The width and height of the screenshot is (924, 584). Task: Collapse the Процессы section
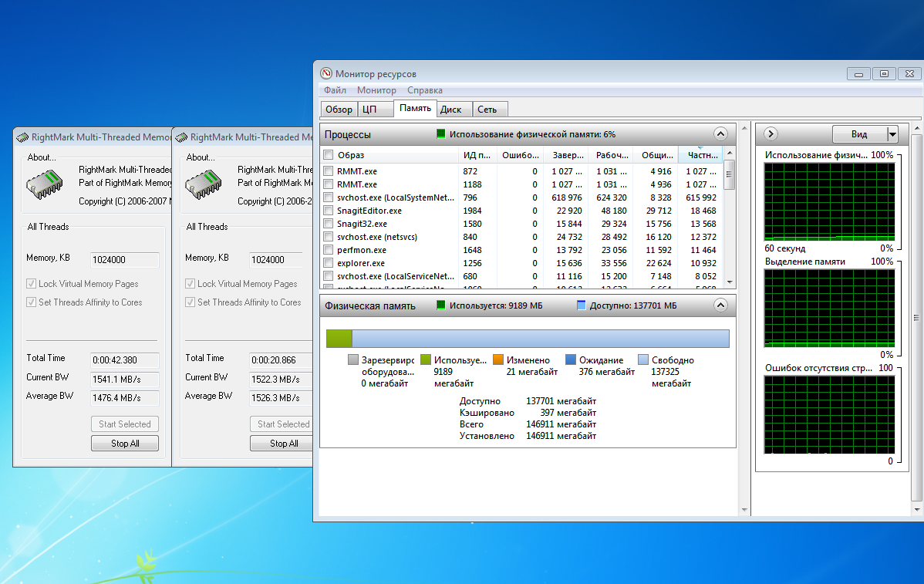pyautogui.click(x=720, y=134)
